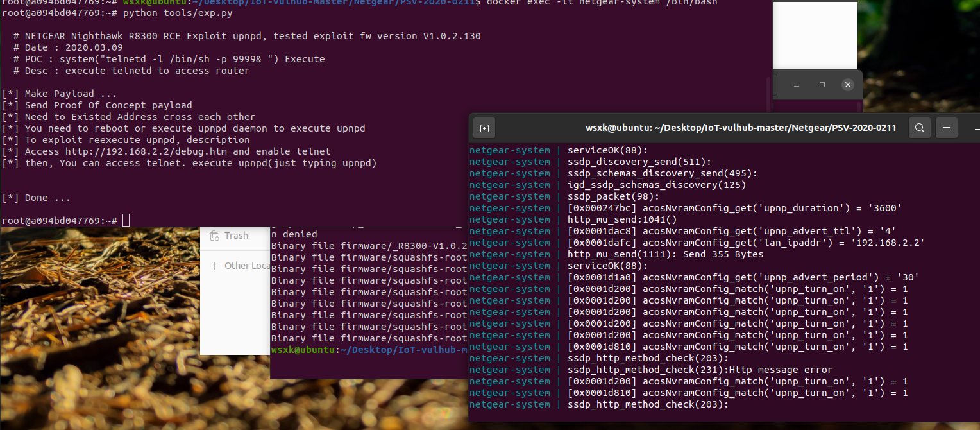
Task: Click 'ssdp_schemas_discovery_send(495):' log line
Action: click(663, 173)
